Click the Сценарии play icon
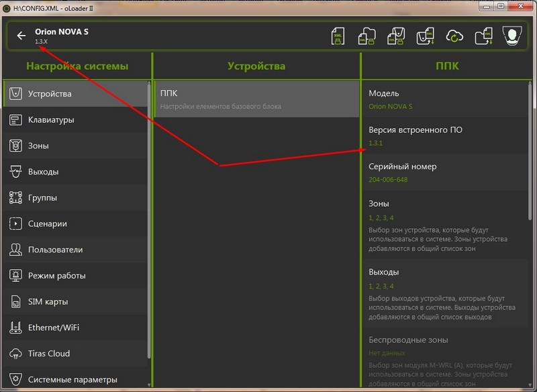 pos(15,224)
